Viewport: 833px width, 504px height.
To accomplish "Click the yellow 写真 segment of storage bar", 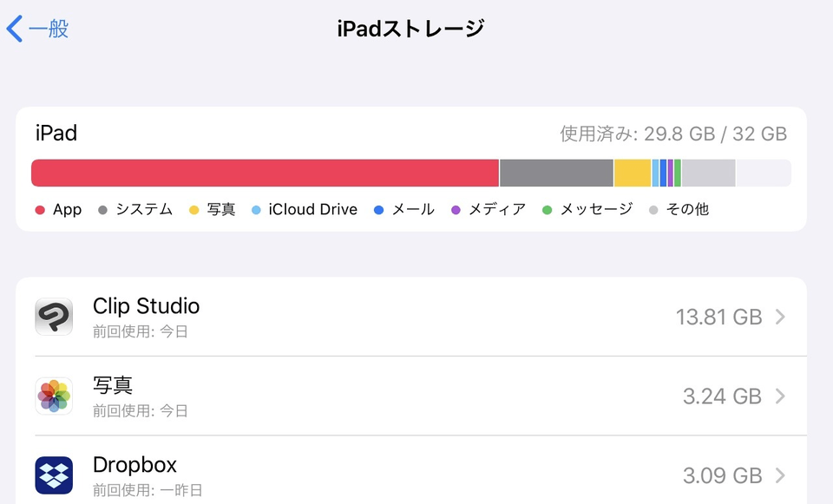I will coord(632,173).
